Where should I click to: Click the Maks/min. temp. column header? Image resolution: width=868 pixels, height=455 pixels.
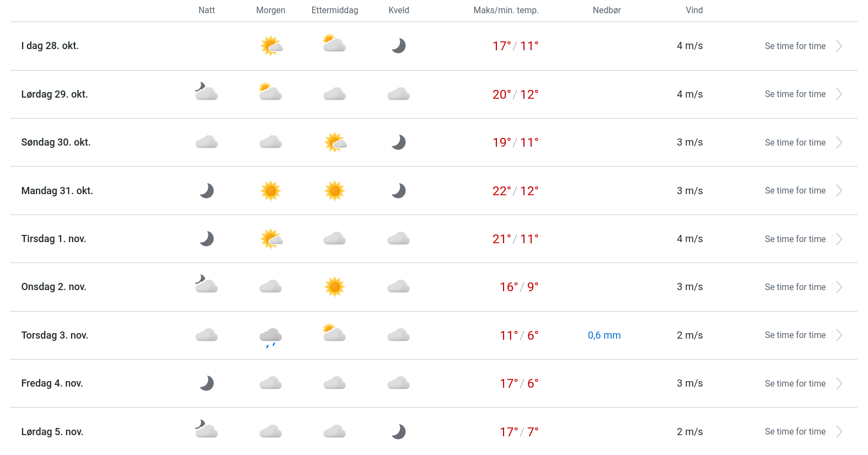tap(506, 10)
